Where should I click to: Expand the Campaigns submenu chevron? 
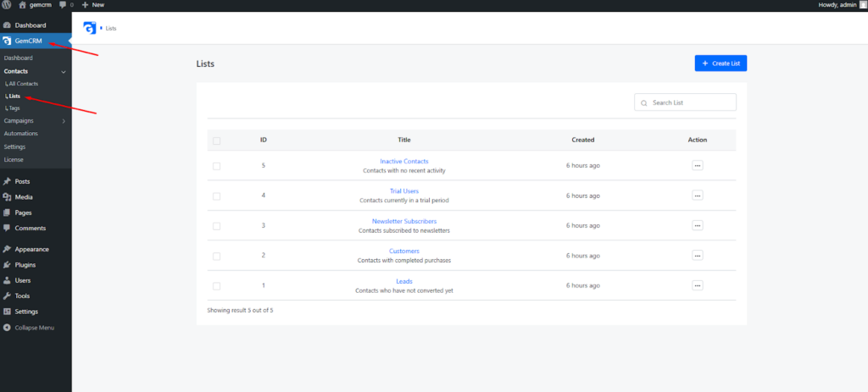pyautogui.click(x=64, y=121)
